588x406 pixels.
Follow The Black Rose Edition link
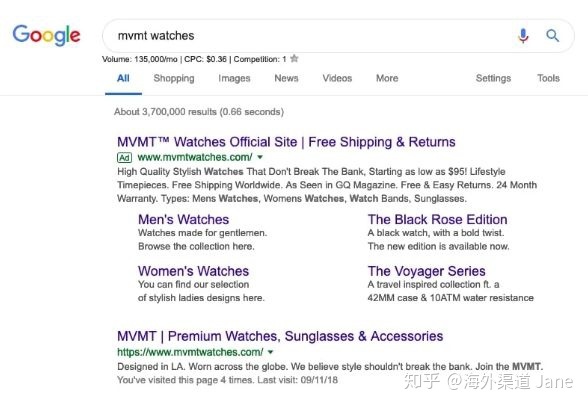coord(437,219)
